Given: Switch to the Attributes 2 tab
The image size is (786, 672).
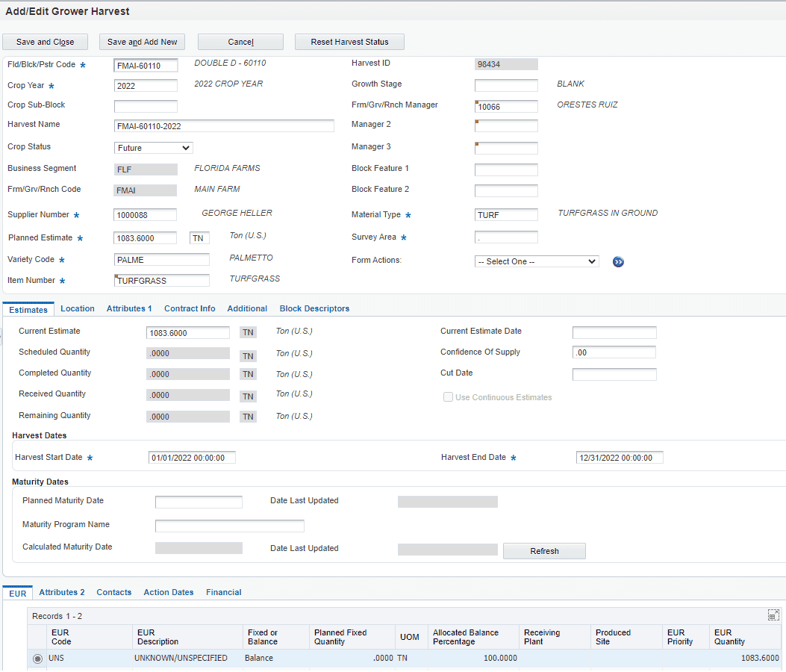Looking at the screenshot, I should pos(62,592).
